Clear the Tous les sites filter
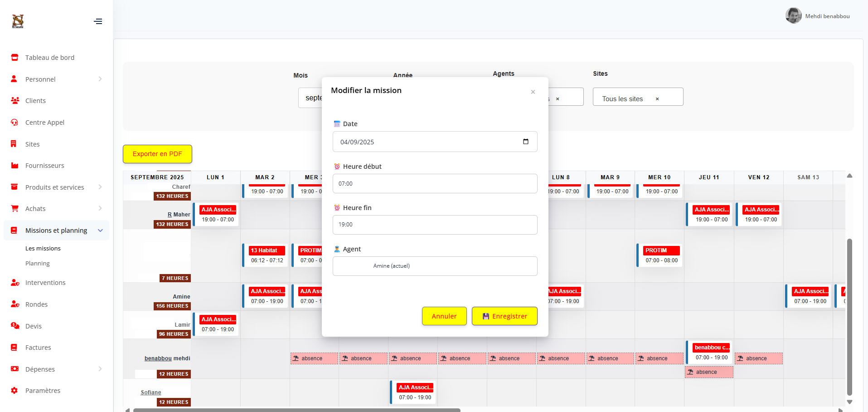 click(x=657, y=99)
